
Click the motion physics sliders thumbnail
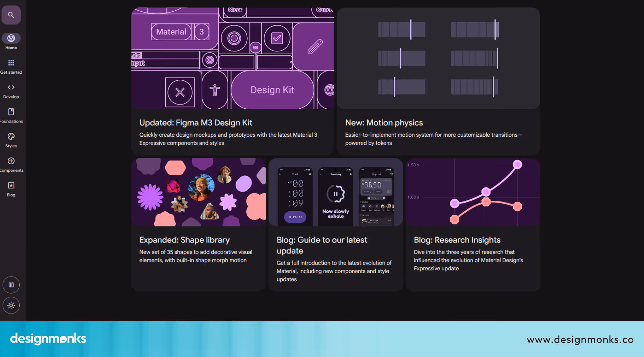(438, 58)
